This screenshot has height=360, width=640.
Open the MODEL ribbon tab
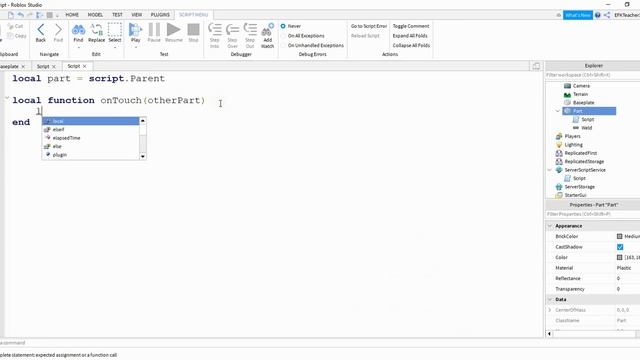pyautogui.click(x=95, y=15)
